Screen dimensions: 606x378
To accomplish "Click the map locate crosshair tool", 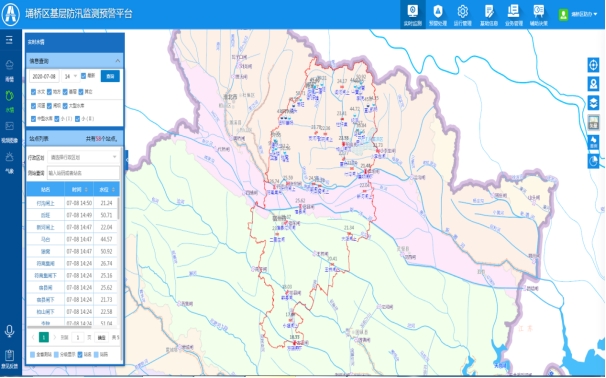I will 593,65.
